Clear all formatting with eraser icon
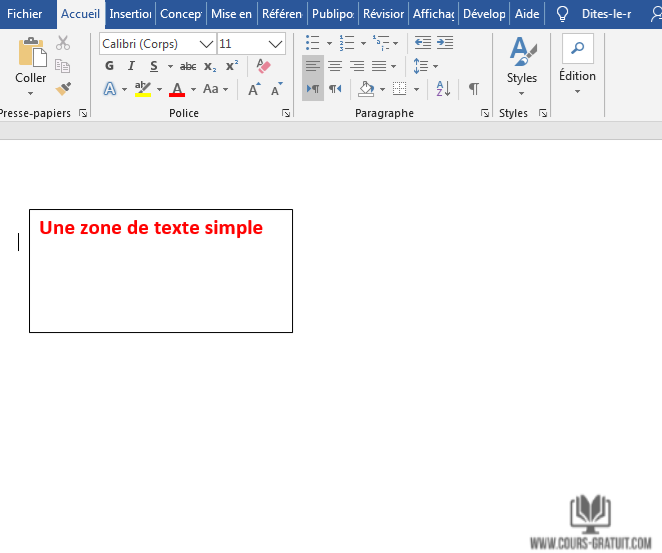This screenshot has height=553, width=662. coord(263,66)
